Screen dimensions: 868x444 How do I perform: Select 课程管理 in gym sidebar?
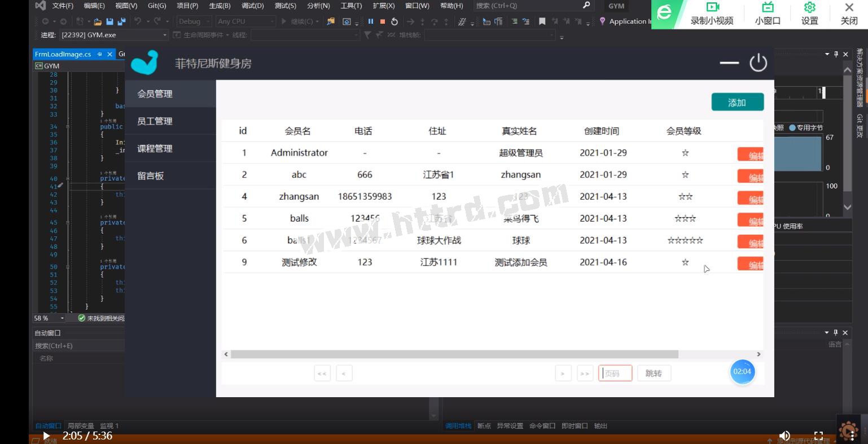[x=170, y=148]
